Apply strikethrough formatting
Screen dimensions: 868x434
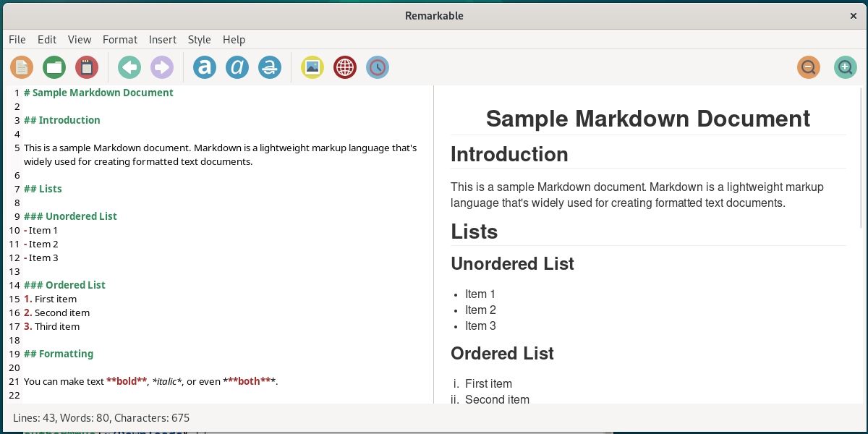pyautogui.click(x=270, y=67)
